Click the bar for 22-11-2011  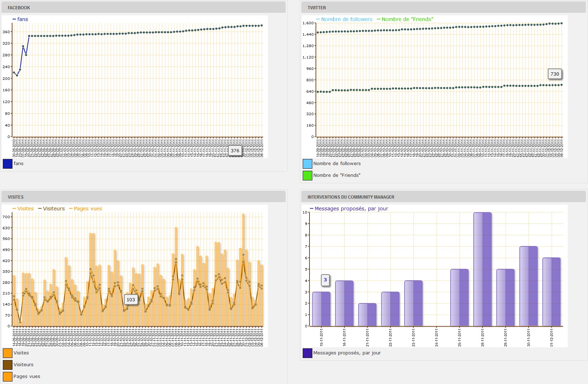tap(390, 309)
